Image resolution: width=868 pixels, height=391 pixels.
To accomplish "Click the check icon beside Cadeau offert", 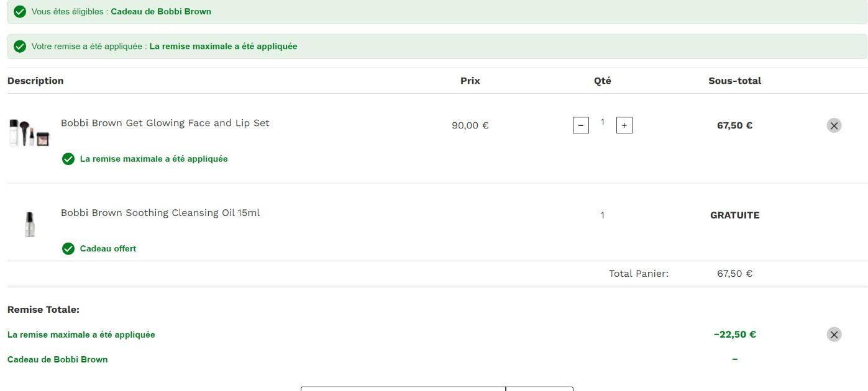I will pyautogui.click(x=68, y=249).
